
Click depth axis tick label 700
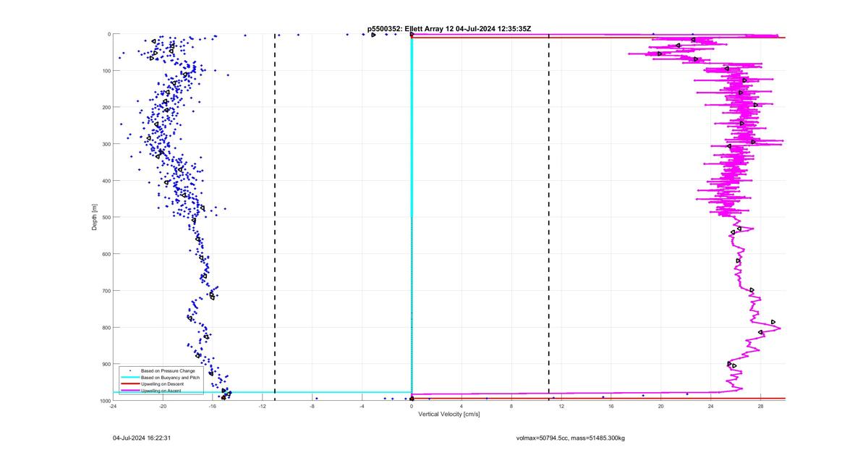(106, 291)
